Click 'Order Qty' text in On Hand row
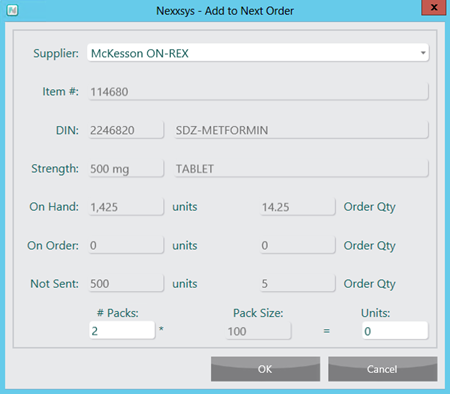Viewport: 450px width, 394px height. [370, 207]
